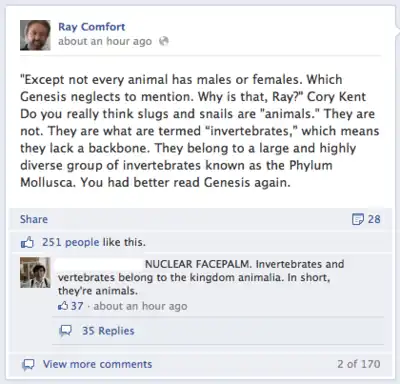
Task: View the 251 people who like this
Action: [70, 242]
